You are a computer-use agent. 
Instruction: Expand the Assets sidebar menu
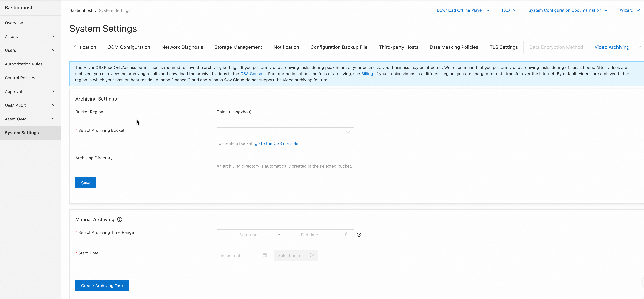30,36
